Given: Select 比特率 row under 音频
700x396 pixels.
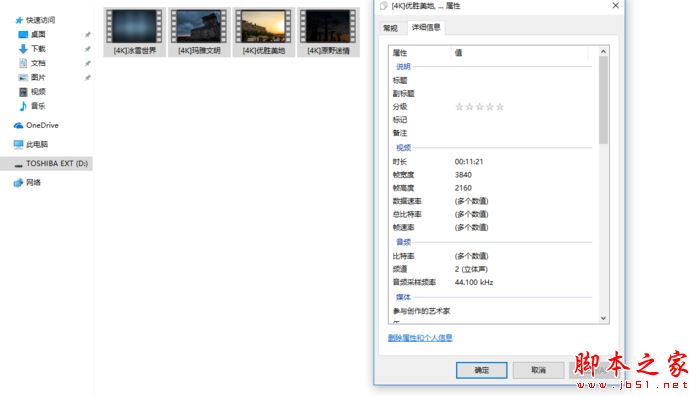Looking at the screenshot, I should pos(492,256).
